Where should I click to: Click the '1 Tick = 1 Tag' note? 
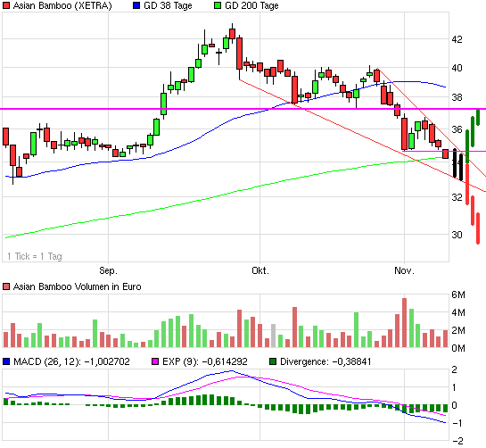[x=35, y=256]
